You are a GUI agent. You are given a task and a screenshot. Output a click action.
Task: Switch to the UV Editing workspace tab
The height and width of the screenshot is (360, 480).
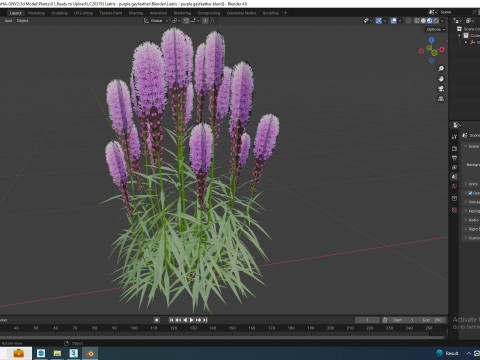point(83,13)
